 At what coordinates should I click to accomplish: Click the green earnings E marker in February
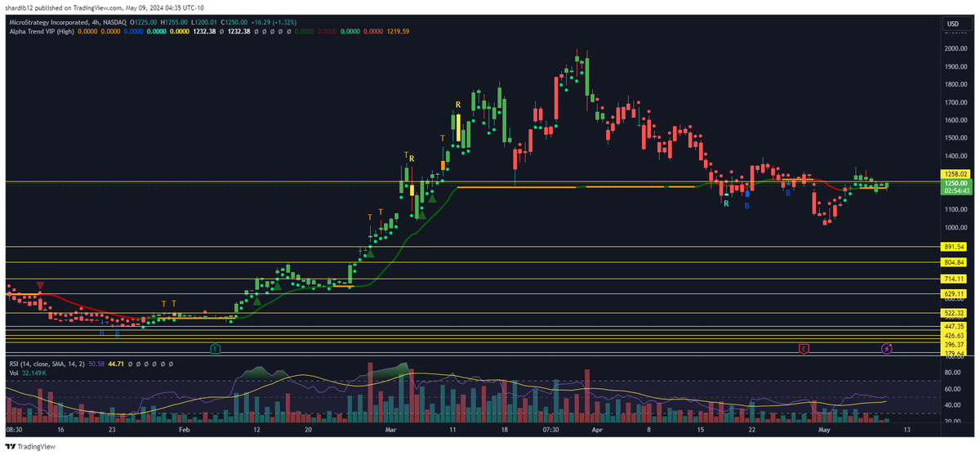(216, 349)
